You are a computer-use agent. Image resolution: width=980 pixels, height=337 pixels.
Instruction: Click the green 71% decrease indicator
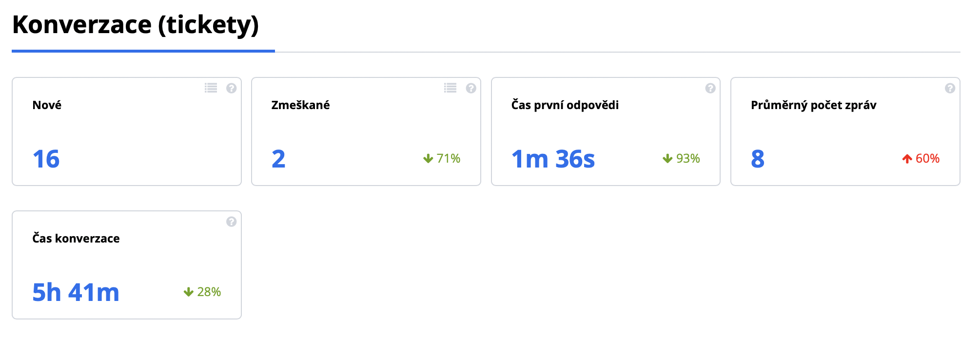pos(442,158)
